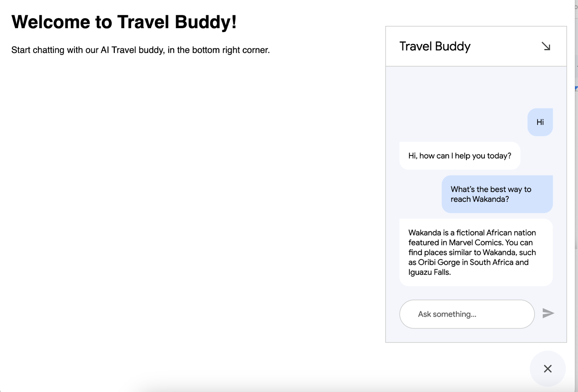This screenshot has width=578, height=392.
Task: Click the user's "Hi" message bubble
Action: [x=540, y=122]
